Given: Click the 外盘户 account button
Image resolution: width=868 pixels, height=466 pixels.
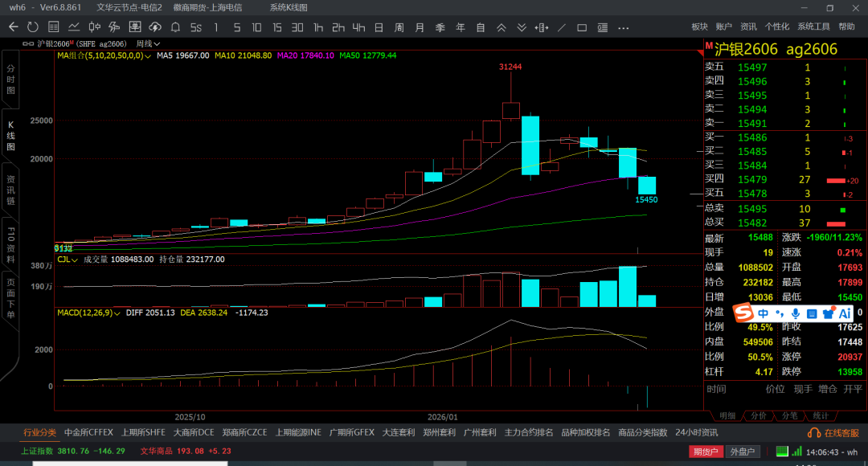Looking at the screenshot, I should [743, 452].
